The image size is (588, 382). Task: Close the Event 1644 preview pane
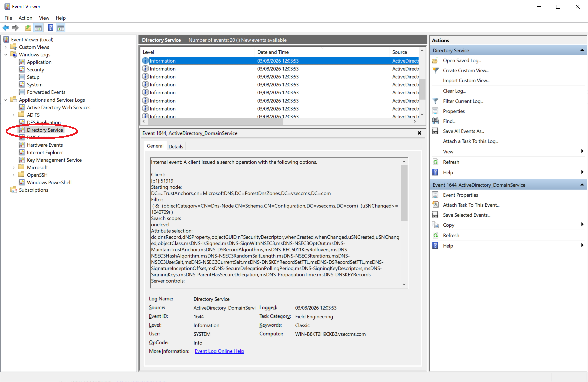click(x=419, y=133)
